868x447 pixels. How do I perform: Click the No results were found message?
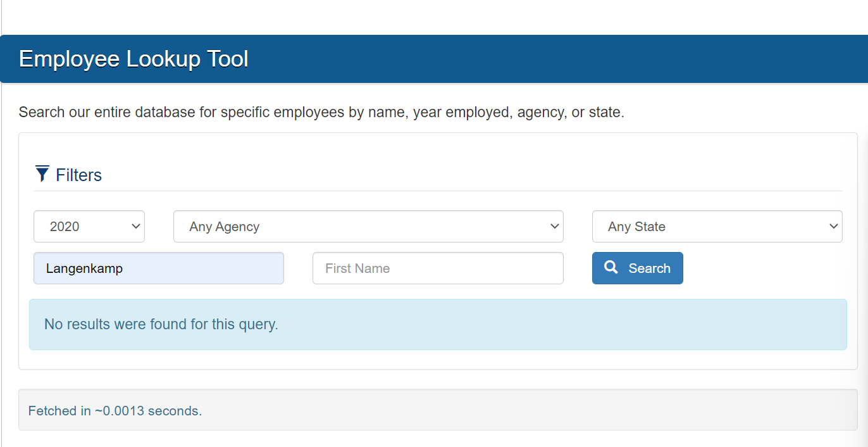click(161, 324)
